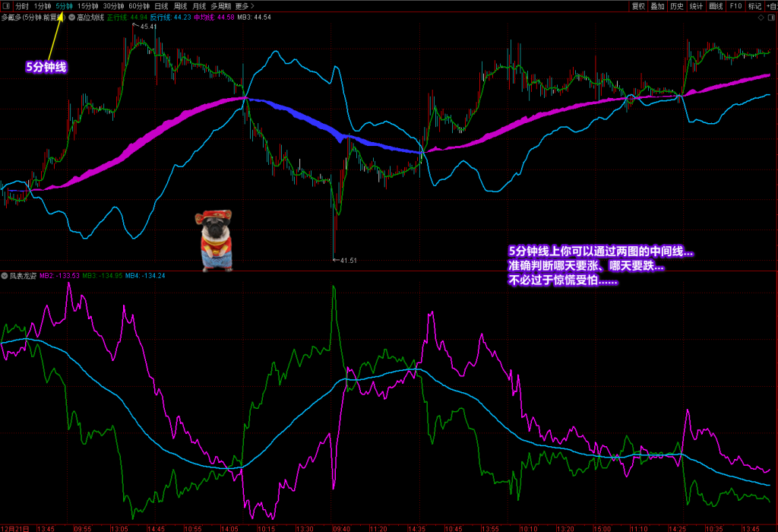Open the 画线 drawing tools
This screenshot has width=778, height=532.
tap(716, 6)
